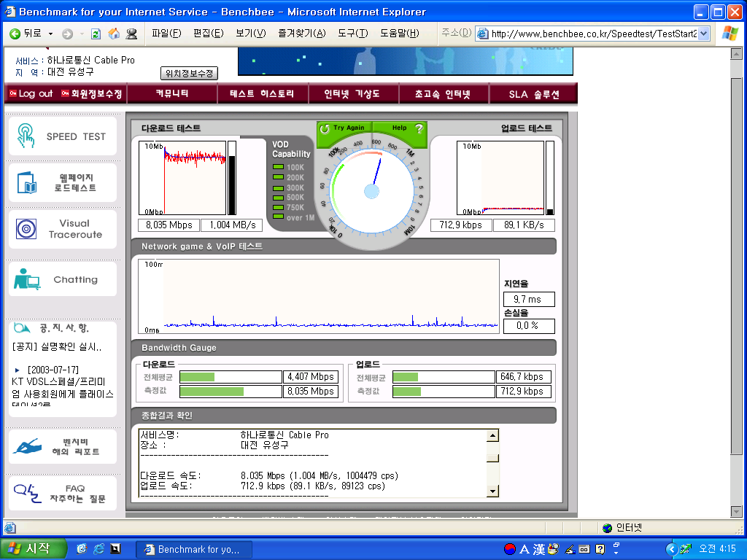Open the 커뮤니티 navigation tab

[x=172, y=93]
